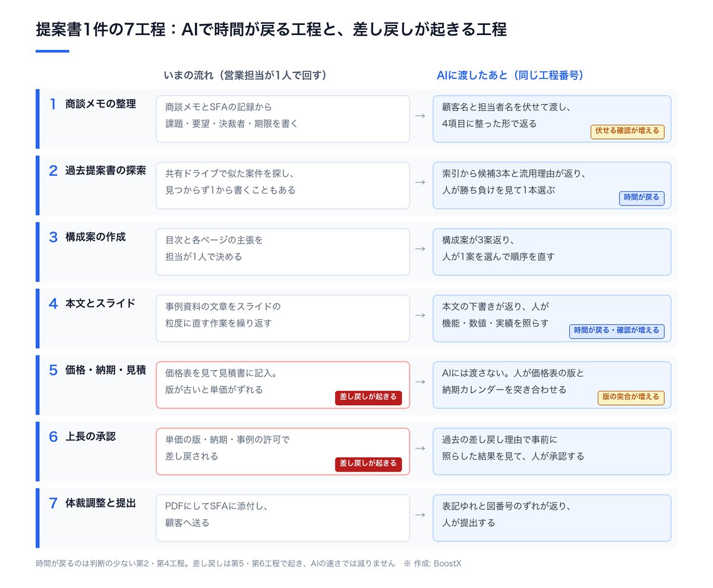This screenshot has height=588, width=713.
Task: Click the step label 構成案の作成
Action: pos(95,238)
